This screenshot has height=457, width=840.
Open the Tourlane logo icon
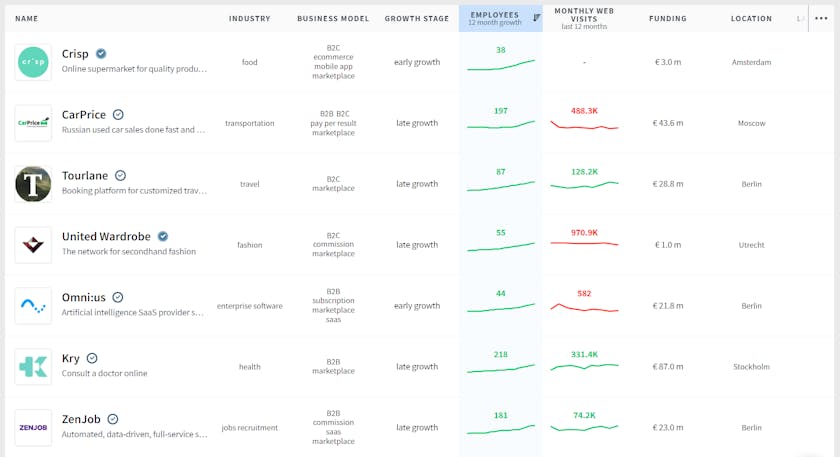coord(33,184)
